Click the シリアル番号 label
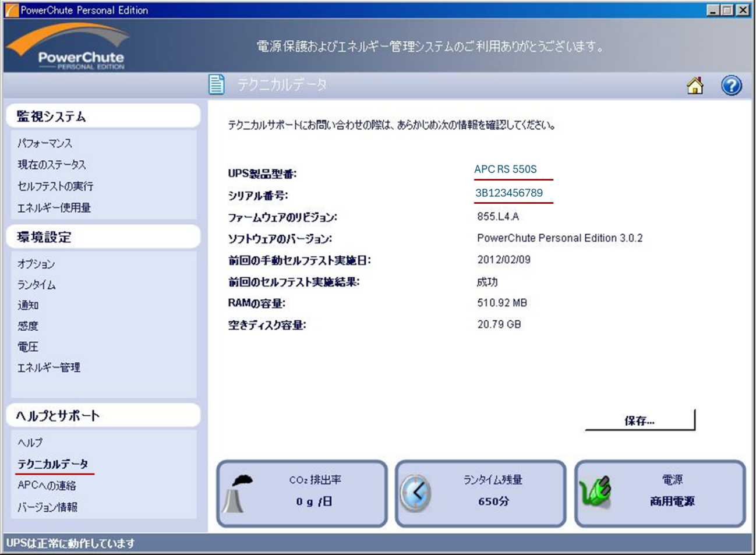756x555 pixels. click(258, 196)
